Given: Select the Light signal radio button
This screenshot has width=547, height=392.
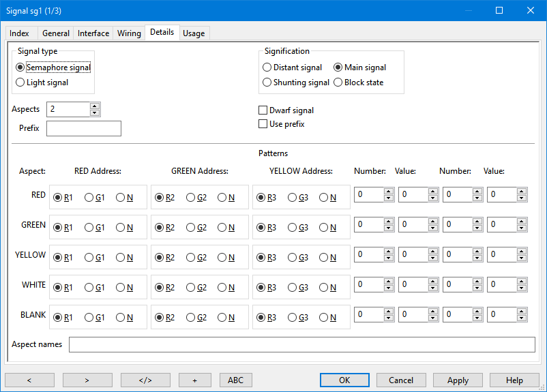Looking at the screenshot, I should [x=20, y=82].
